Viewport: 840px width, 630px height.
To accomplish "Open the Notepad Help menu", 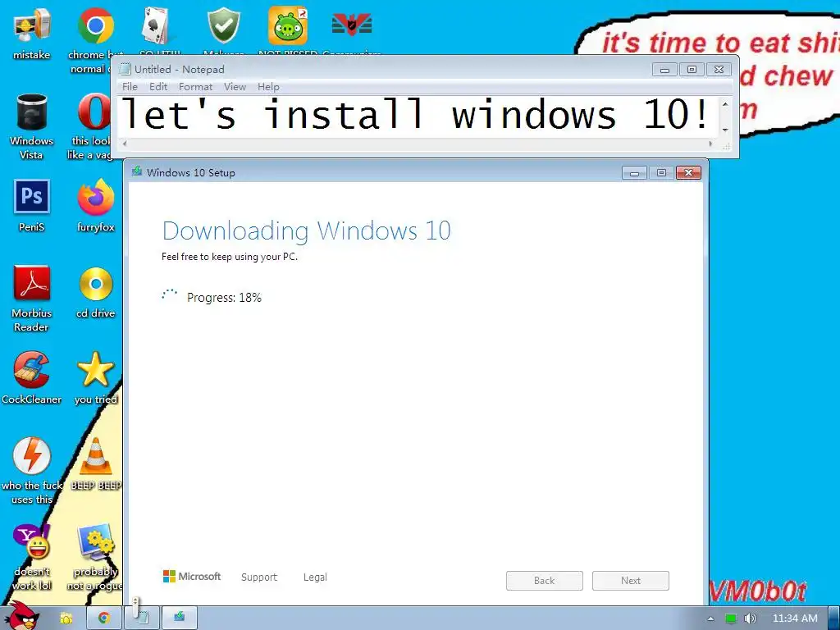I will pyautogui.click(x=268, y=87).
